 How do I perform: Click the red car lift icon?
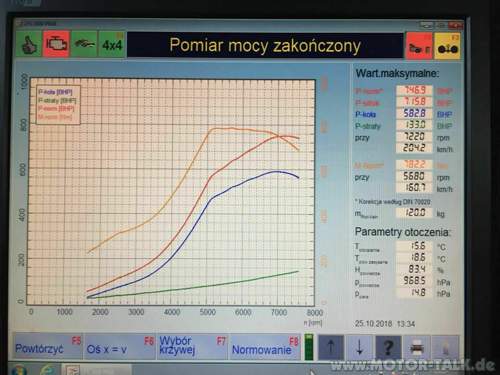click(419, 46)
